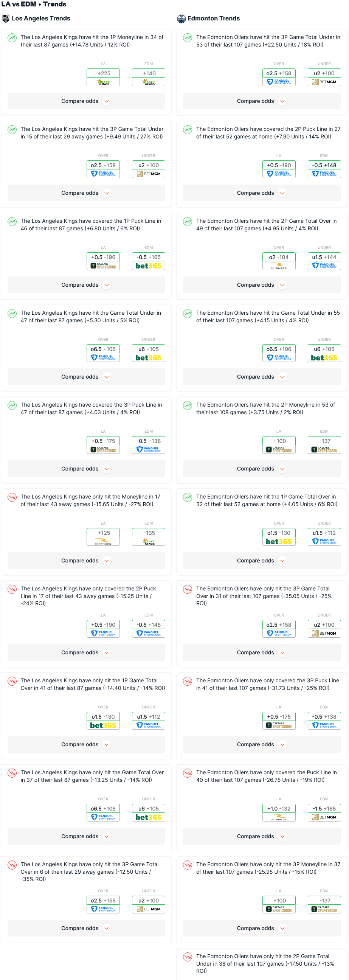Click bet365 logo under -0.5 +165 odds
Screen dimensions: 349x980
point(148,266)
